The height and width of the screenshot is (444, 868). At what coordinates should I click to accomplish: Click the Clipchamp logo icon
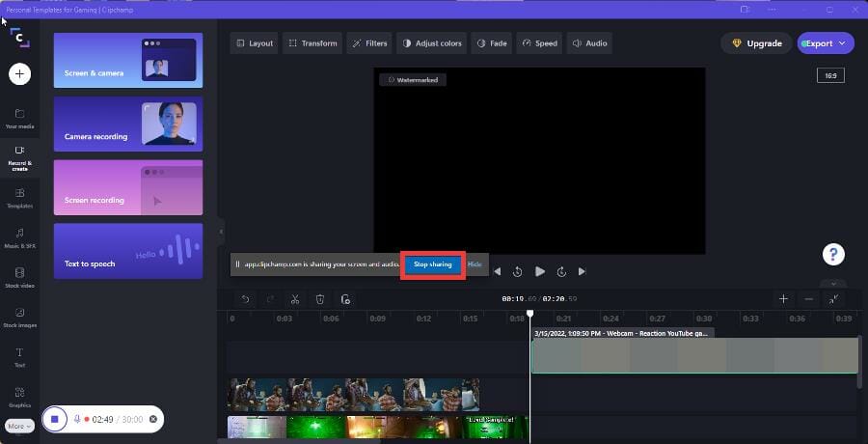tap(20, 38)
